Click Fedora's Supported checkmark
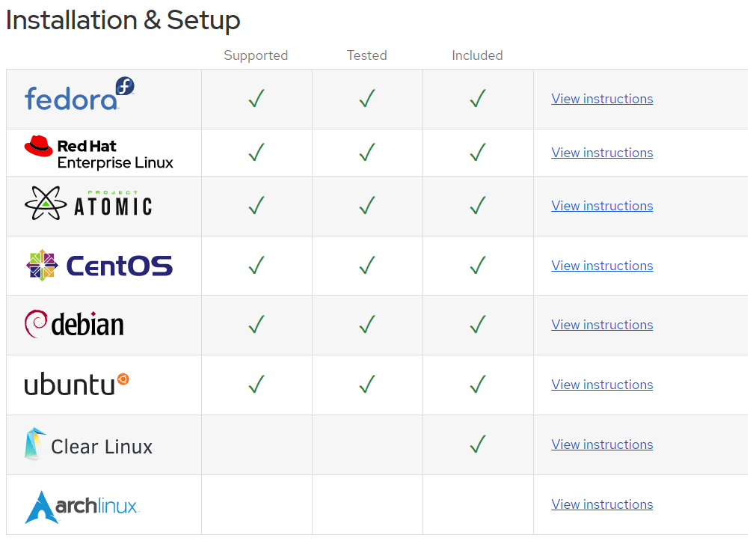Image resolution: width=756 pixels, height=541 pixels. (256, 98)
